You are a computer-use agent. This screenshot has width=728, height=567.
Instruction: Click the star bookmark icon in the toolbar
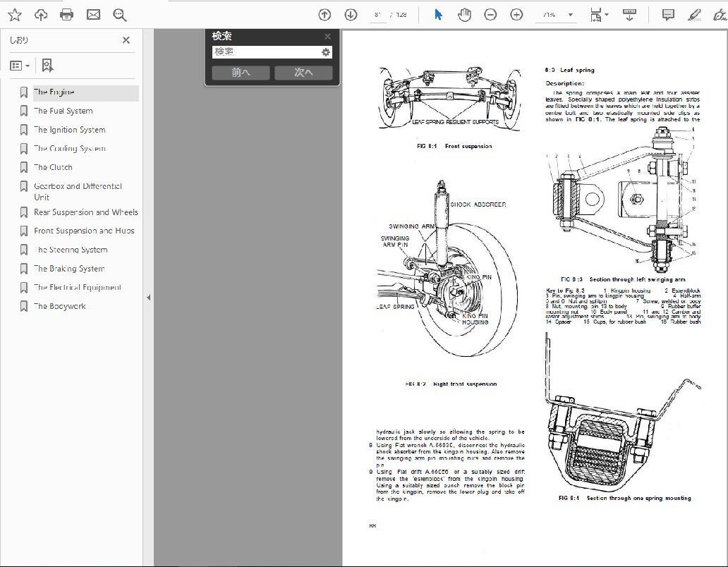[15, 15]
